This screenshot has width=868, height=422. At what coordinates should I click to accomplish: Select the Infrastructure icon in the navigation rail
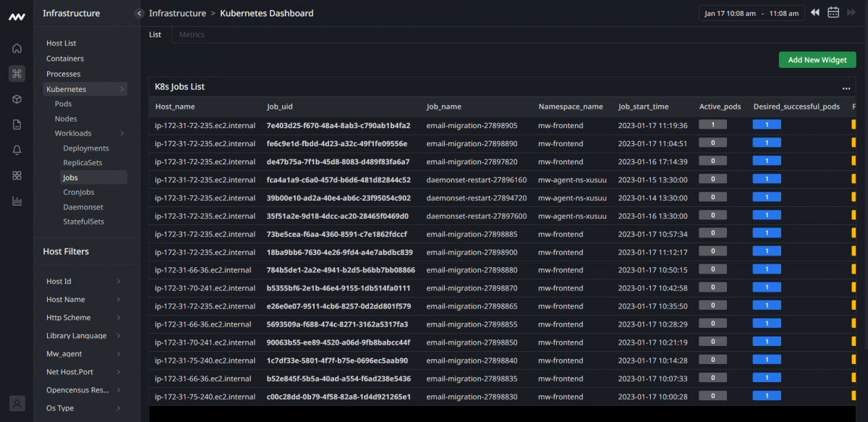pyautogui.click(x=17, y=73)
